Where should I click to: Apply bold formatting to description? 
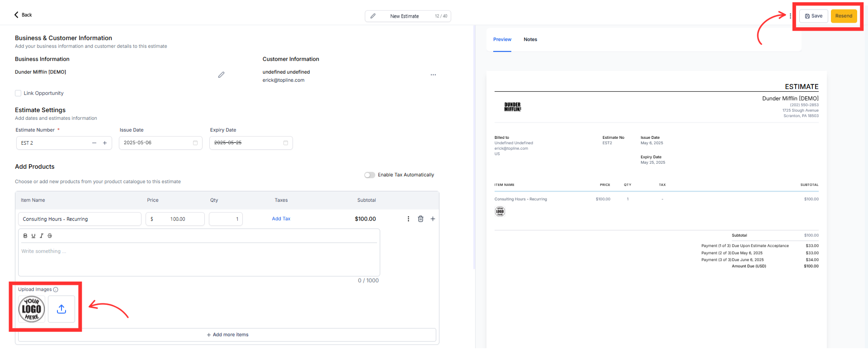tap(25, 236)
